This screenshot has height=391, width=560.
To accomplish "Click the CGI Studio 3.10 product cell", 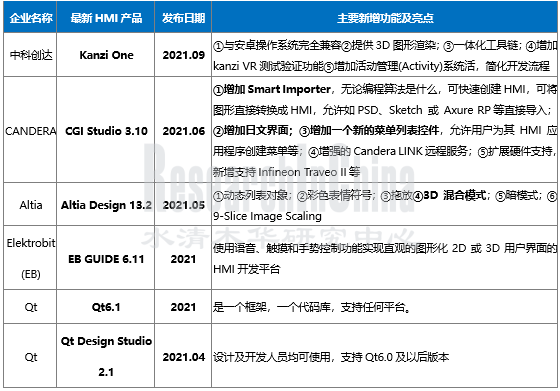I will (106, 131).
